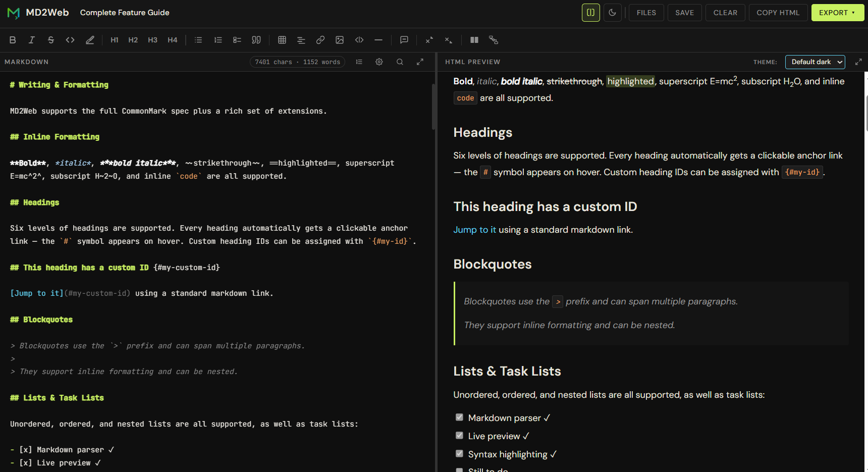Open the editor settings gear

379,62
